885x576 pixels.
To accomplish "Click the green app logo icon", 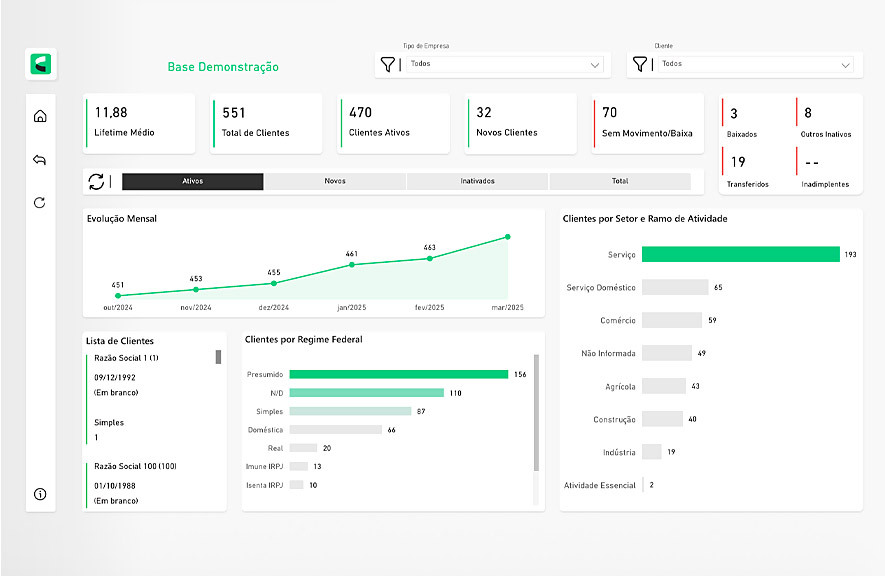I will point(41,64).
